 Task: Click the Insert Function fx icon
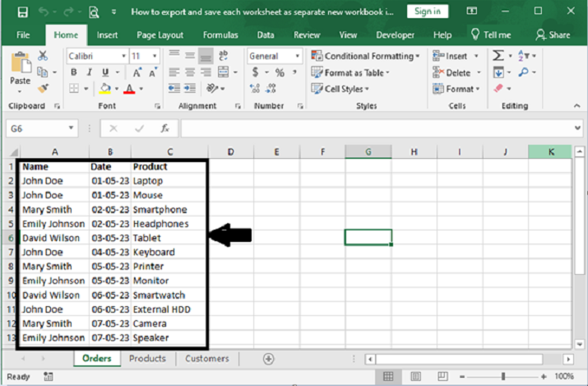(165, 128)
